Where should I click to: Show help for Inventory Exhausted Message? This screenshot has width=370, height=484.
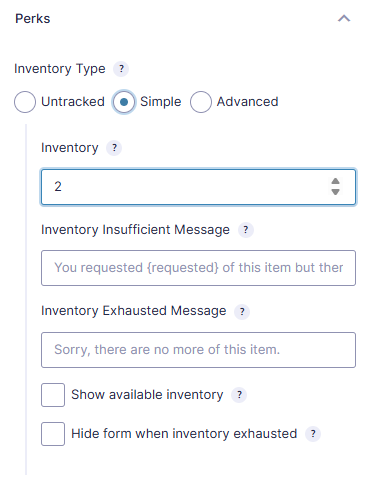[242, 311]
